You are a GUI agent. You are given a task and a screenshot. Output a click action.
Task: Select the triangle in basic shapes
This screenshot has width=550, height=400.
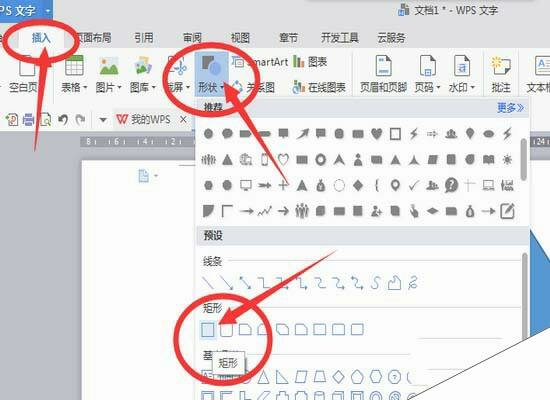pyautogui.click(x=263, y=377)
